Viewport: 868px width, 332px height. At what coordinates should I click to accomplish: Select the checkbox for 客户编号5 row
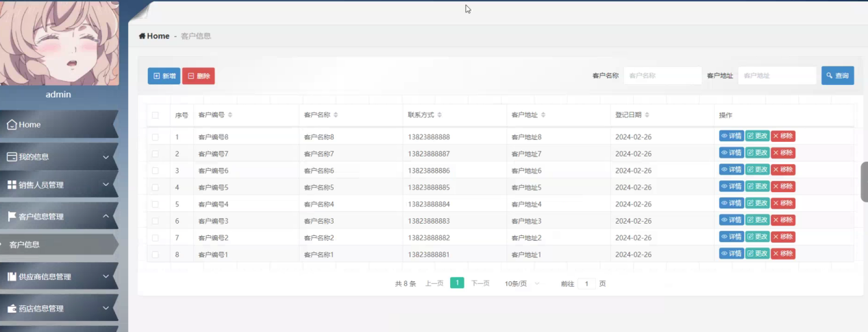(x=156, y=187)
